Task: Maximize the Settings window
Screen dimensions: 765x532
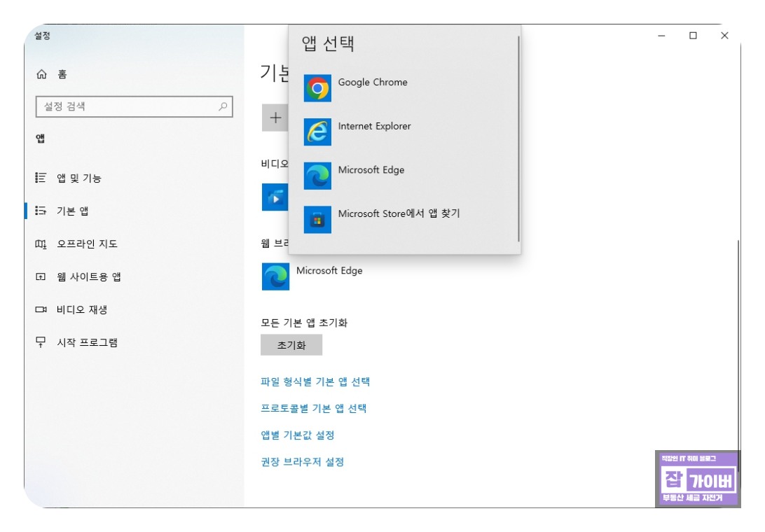Action: [693, 36]
